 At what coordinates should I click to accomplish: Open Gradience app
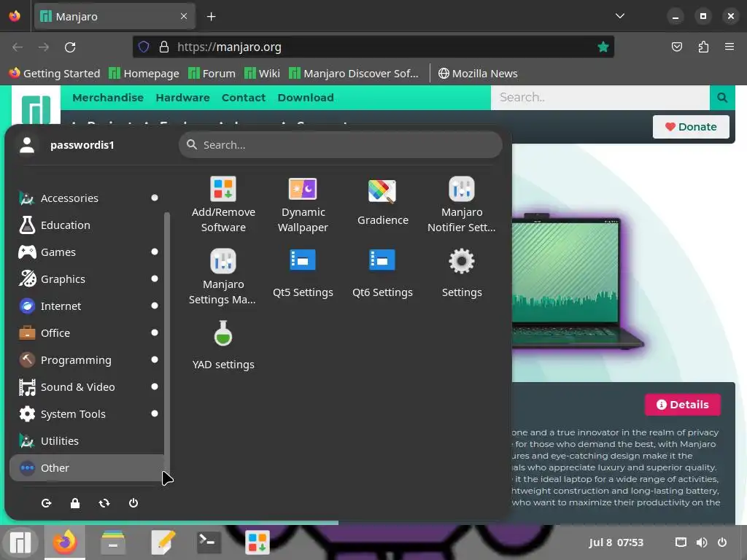pyautogui.click(x=382, y=202)
